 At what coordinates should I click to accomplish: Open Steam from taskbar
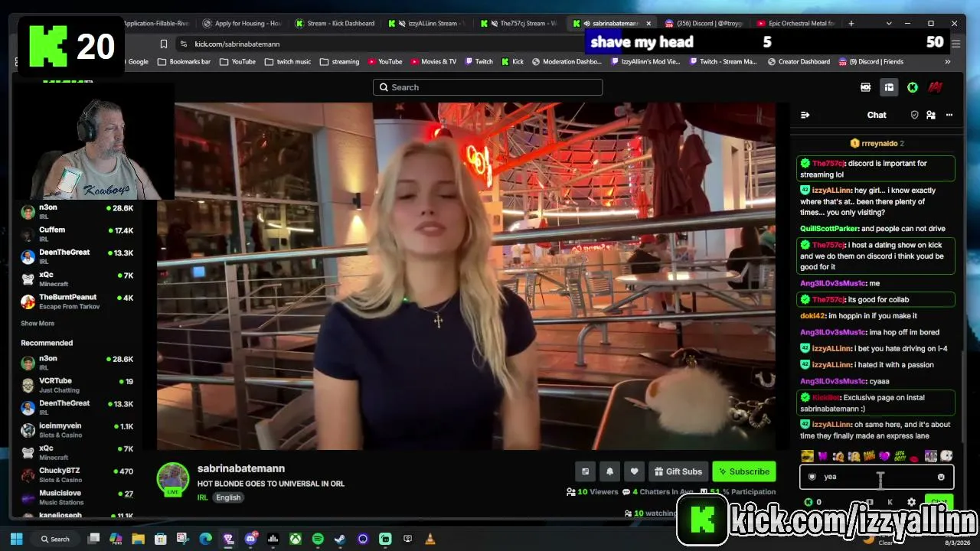point(340,540)
